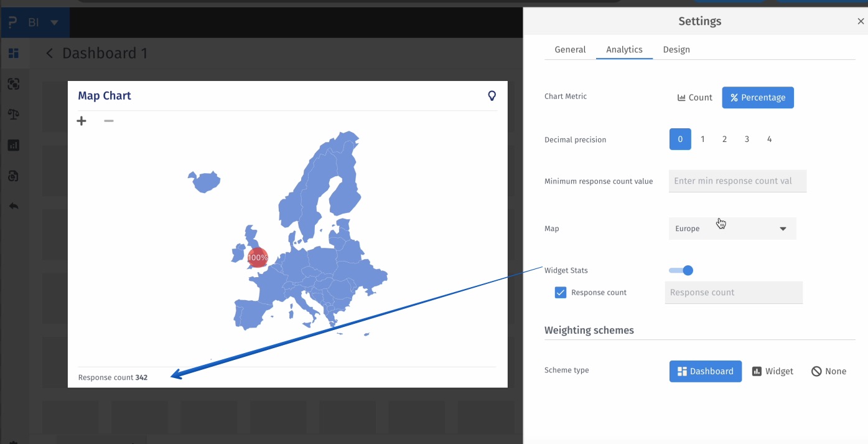Image resolution: width=868 pixels, height=444 pixels.
Task: Open the dashboards icon in left sidebar
Action: 14,53
